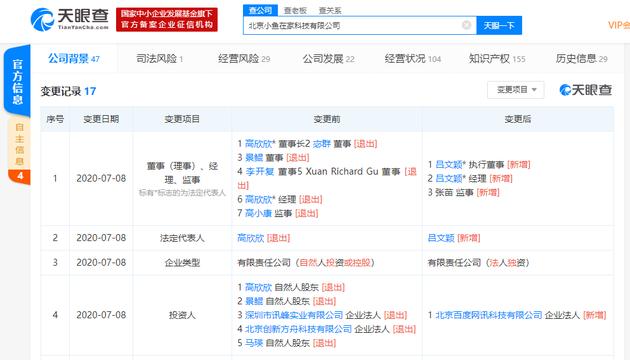This screenshot has height=360, width=630.
Task: Click the 天眼一下 search button
Action: pos(499,25)
